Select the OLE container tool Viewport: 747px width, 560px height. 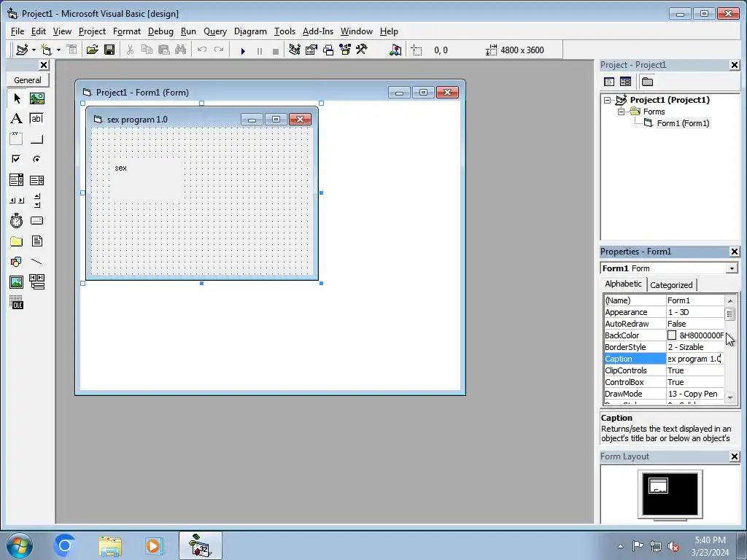click(x=17, y=303)
